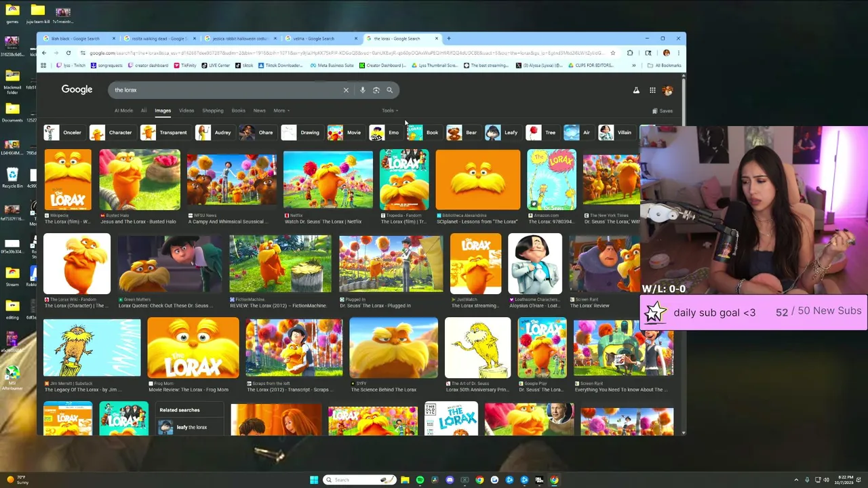This screenshot has width=868, height=488.
Task: Reload the page with refresh icon
Action: coord(70,53)
